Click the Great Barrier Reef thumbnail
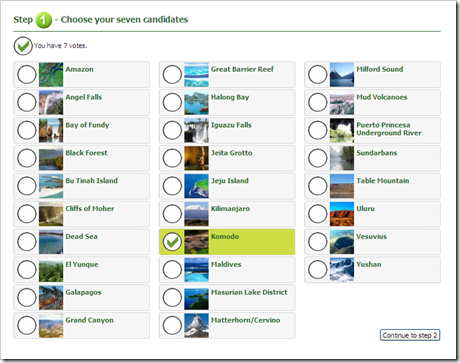 [196, 75]
